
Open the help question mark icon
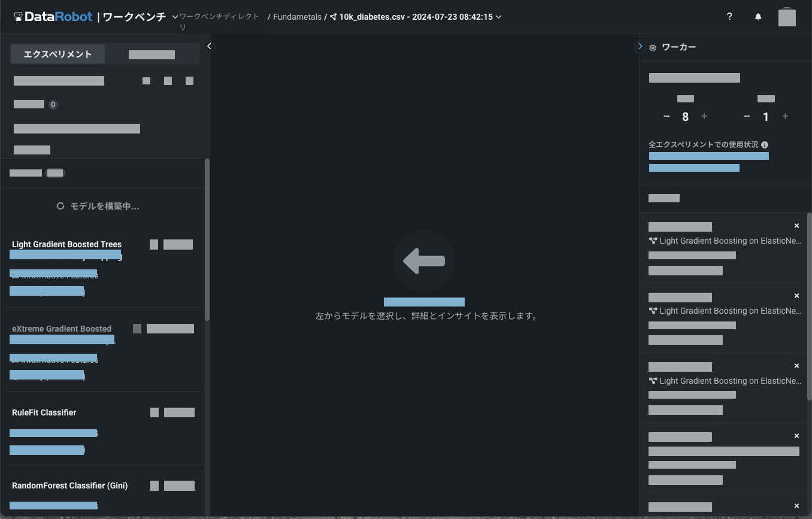(x=729, y=17)
